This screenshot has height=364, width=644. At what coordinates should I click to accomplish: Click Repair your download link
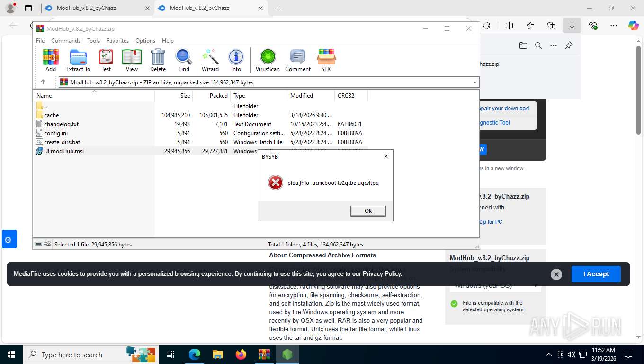503,109
